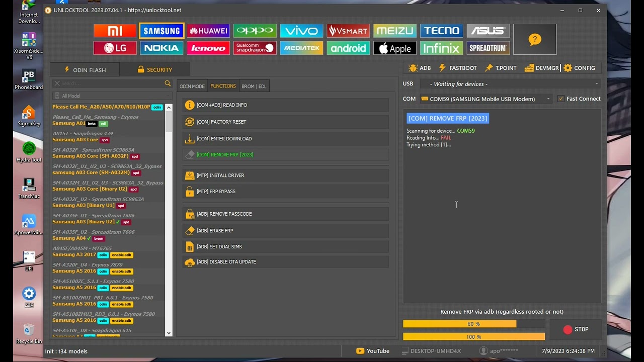This screenshot has width=644, height=362.
Task: Open the FASTBOOT tool
Action: 457,68
